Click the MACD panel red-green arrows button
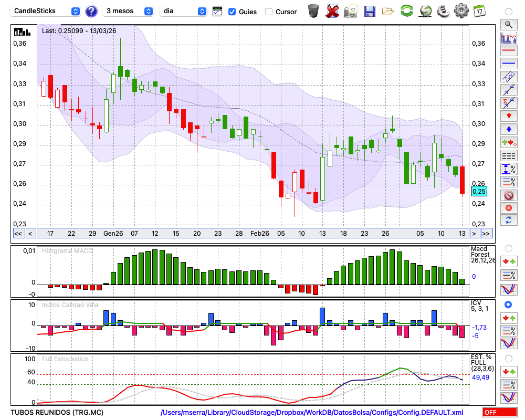The width and height of the screenshot is (525, 420). 509,261
